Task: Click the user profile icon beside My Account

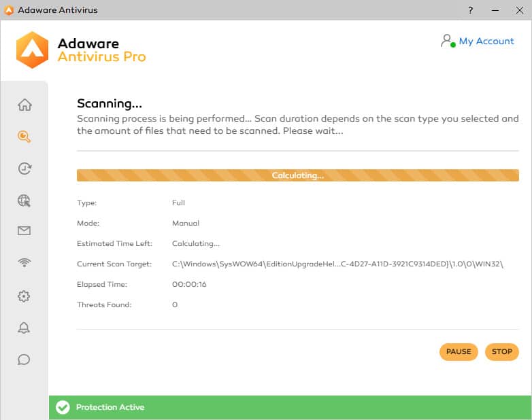Action: [448, 41]
